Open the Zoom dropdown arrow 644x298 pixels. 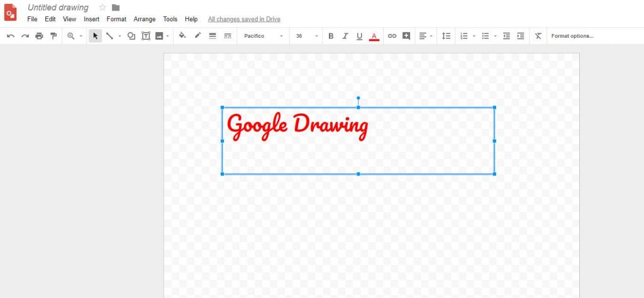pyautogui.click(x=81, y=36)
